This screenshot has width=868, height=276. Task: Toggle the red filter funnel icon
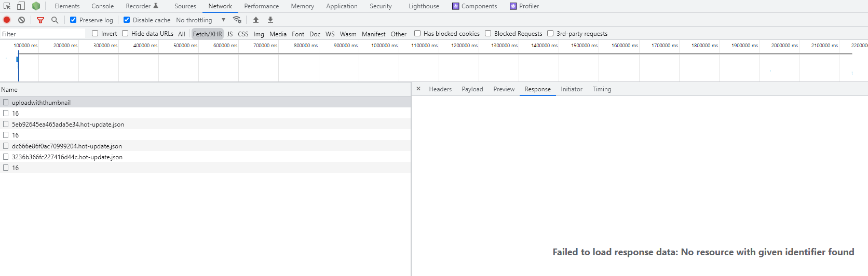(40, 20)
